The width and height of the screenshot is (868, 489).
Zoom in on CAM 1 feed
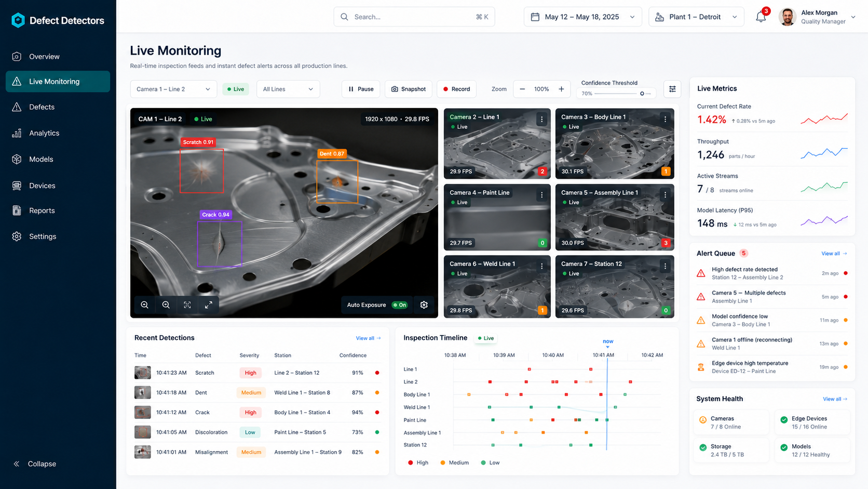(145, 305)
